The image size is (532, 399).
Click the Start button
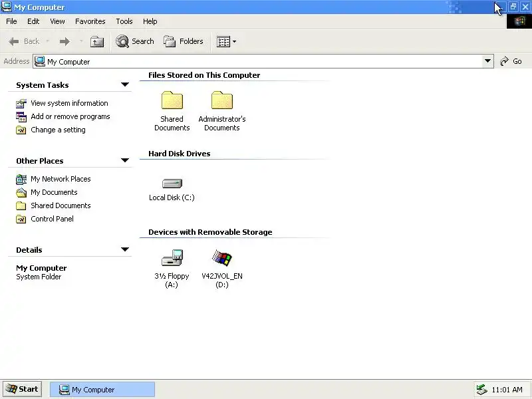pyautogui.click(x=23, y=389)
